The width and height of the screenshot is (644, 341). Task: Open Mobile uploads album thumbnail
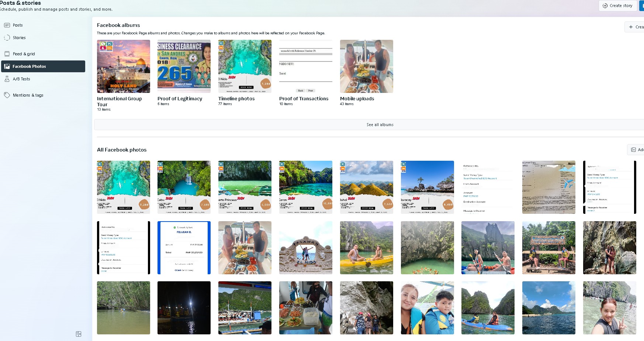point(367,66)
